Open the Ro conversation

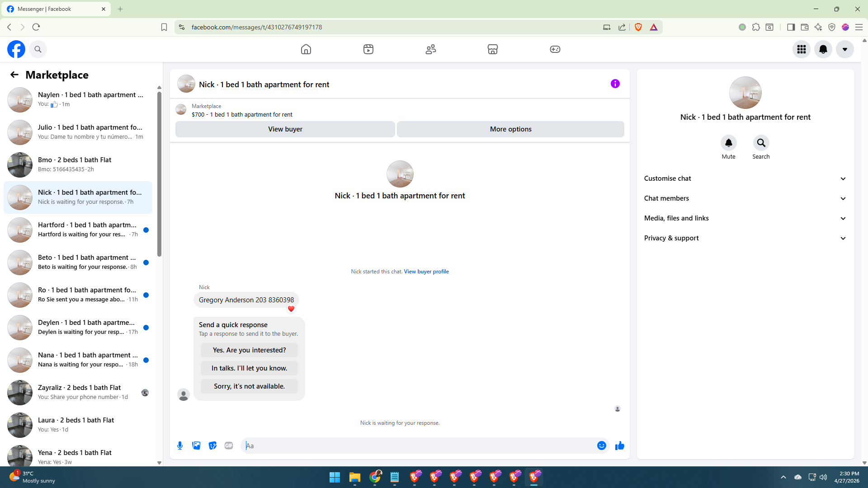point(78,295)
